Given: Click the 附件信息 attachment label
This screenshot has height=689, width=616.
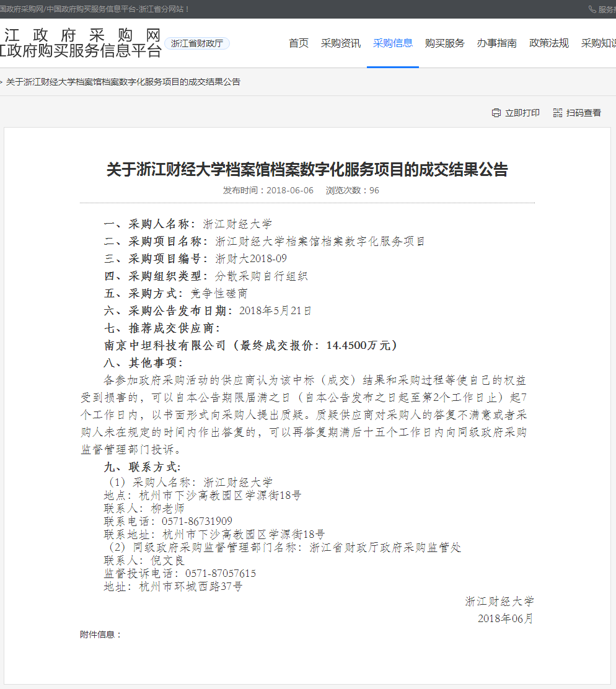Looking at the screenshot, I should coord(100,634).
